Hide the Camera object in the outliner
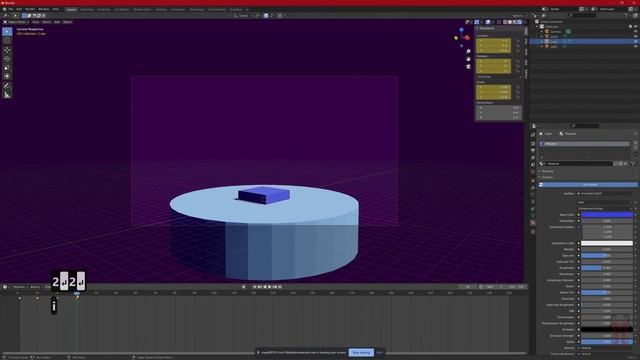 click(x=636, y=31)
